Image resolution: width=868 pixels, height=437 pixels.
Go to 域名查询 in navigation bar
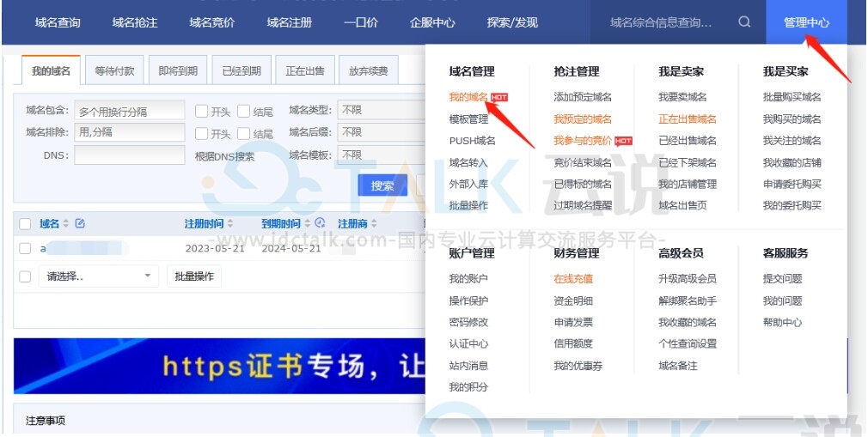(58, 22)
